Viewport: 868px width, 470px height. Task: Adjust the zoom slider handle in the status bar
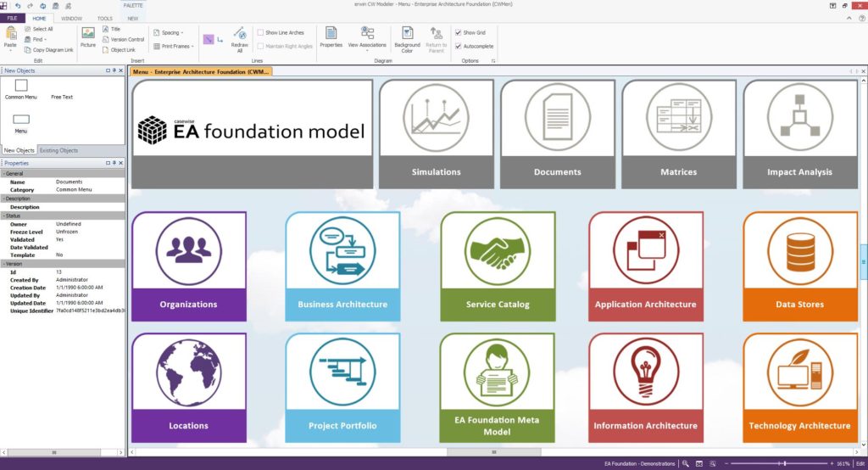tap(785, 463)
